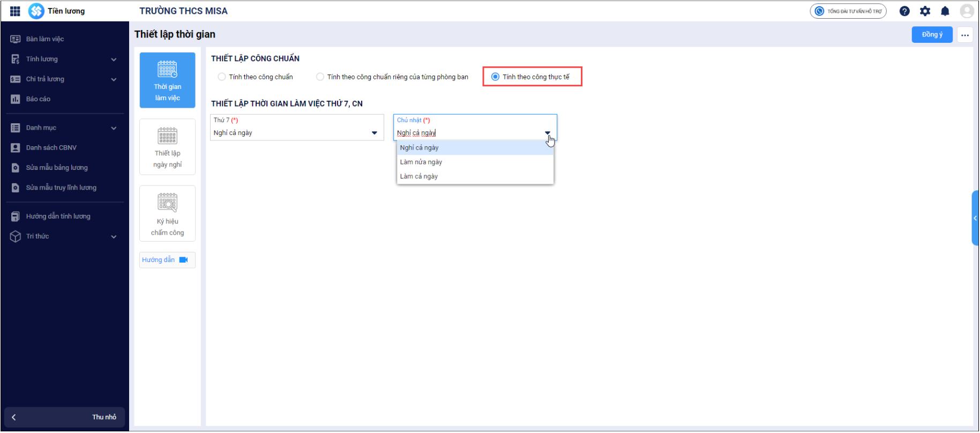The image size is (980, 433).
Task: Click the Sửa mẫu truy lĩnh lương icon
Action: (x=16, y=188)
